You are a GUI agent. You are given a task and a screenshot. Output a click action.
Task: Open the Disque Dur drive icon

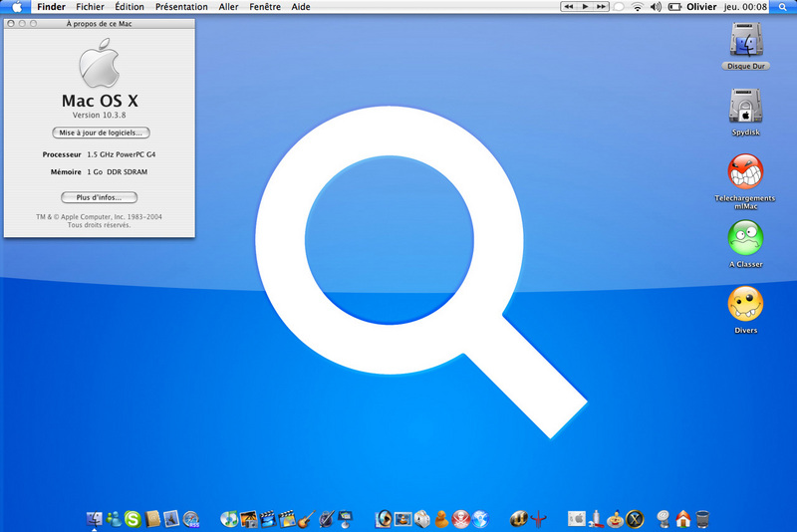point(746,42)
